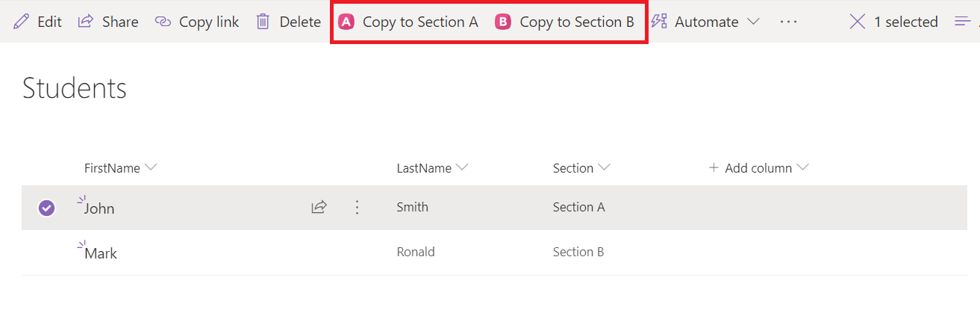Open the LastName column dropdown
The width and height of the screenshot is (980, 316).
(x=462, y=168)
